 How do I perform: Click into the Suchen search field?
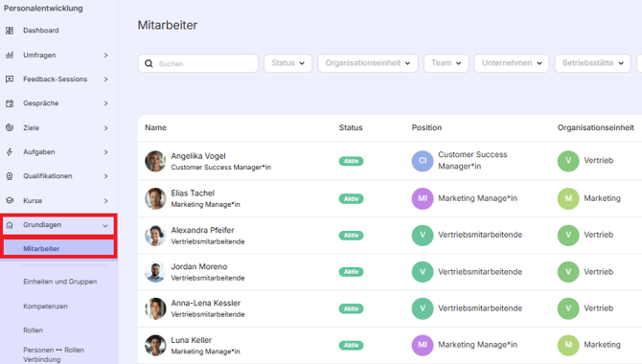click(x=198, y=63)
